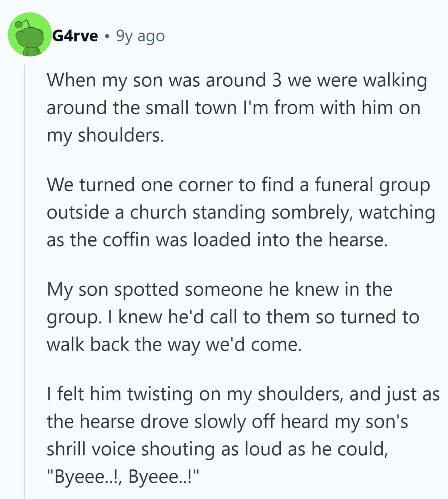Click the line starting "as the coffin"
Viewport: 448px width, 499px height.
(x=217, y=239)
